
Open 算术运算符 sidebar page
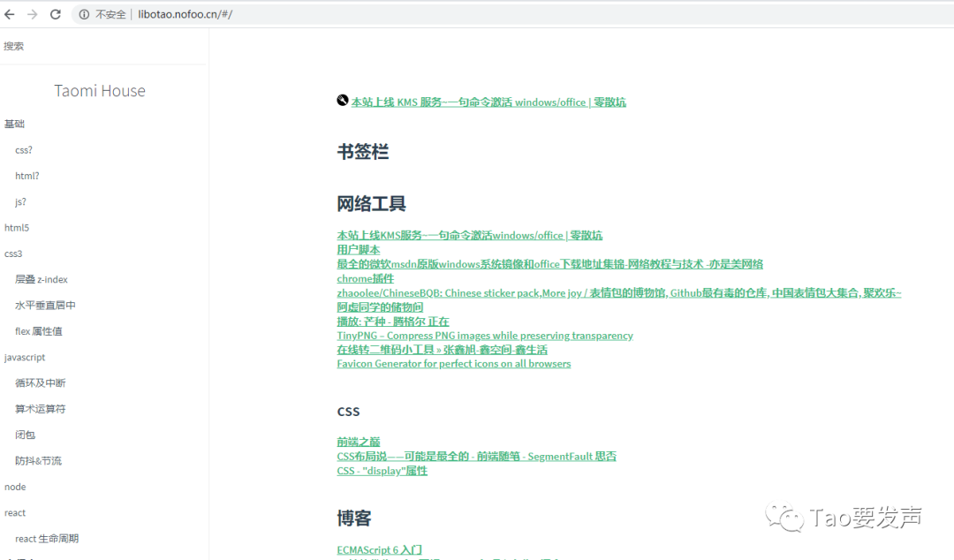pos(40,409)
